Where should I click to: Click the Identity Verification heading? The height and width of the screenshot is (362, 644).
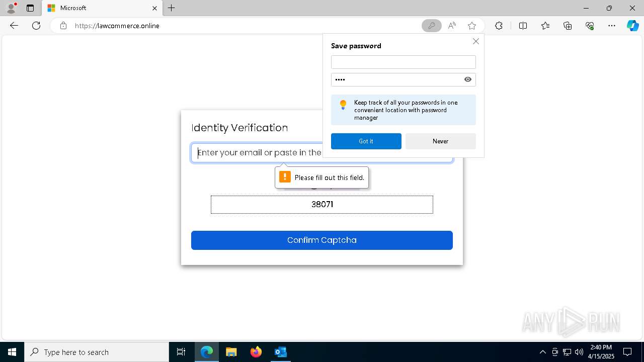(239, 128)
